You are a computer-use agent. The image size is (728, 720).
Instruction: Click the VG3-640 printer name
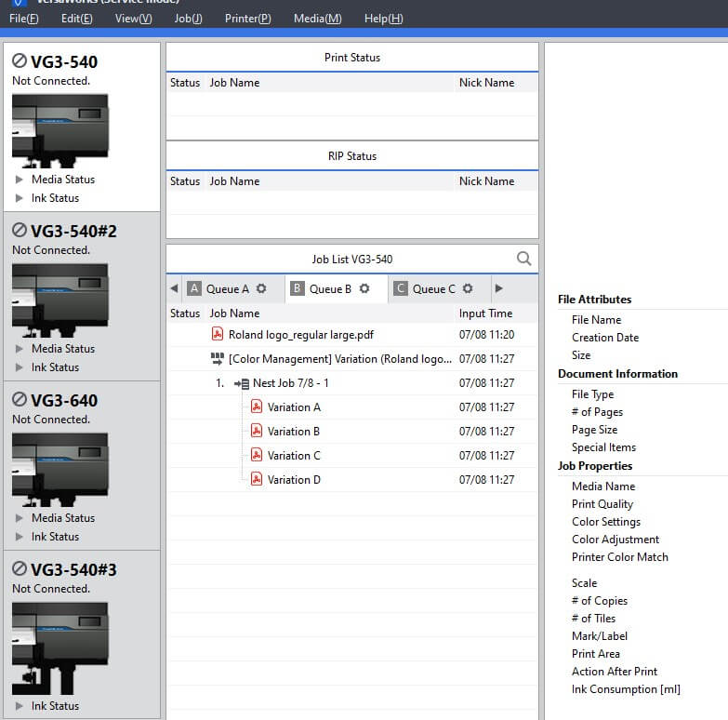coord(64,400)
